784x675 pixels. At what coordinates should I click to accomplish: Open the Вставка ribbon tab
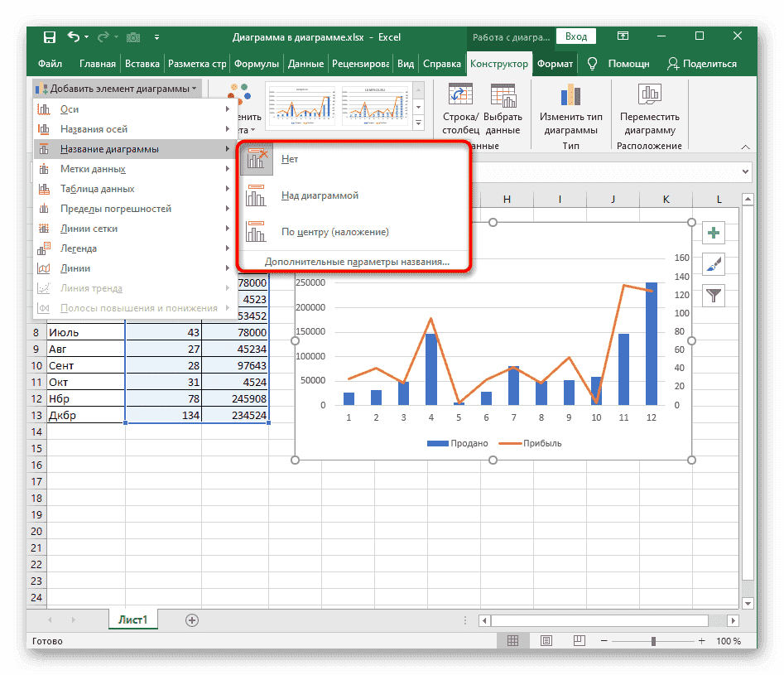click(143, 64)
